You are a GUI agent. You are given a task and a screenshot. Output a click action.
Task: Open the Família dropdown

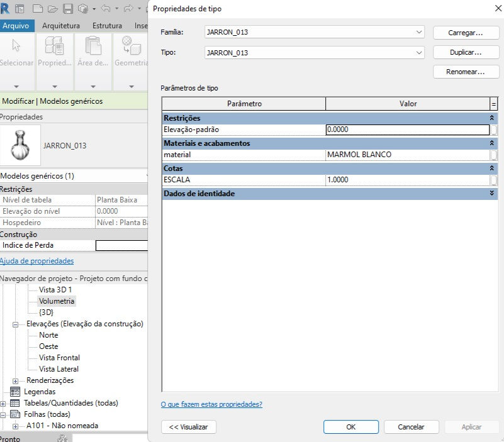419,32
